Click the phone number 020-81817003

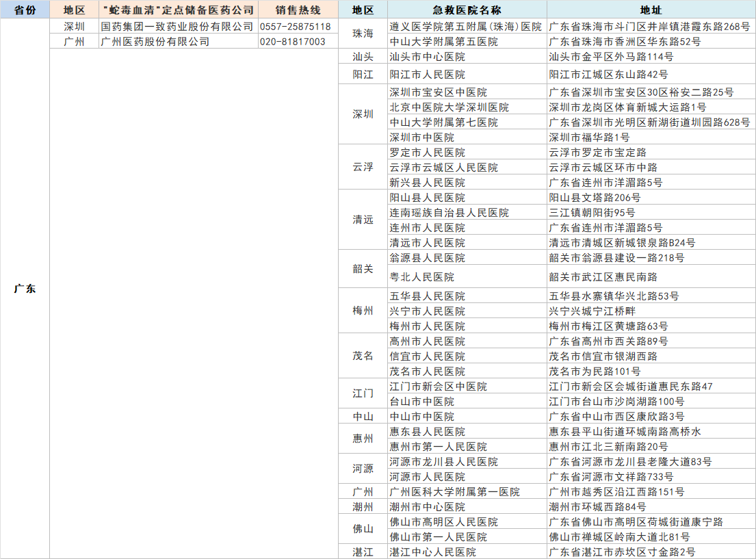coord(292,42)
